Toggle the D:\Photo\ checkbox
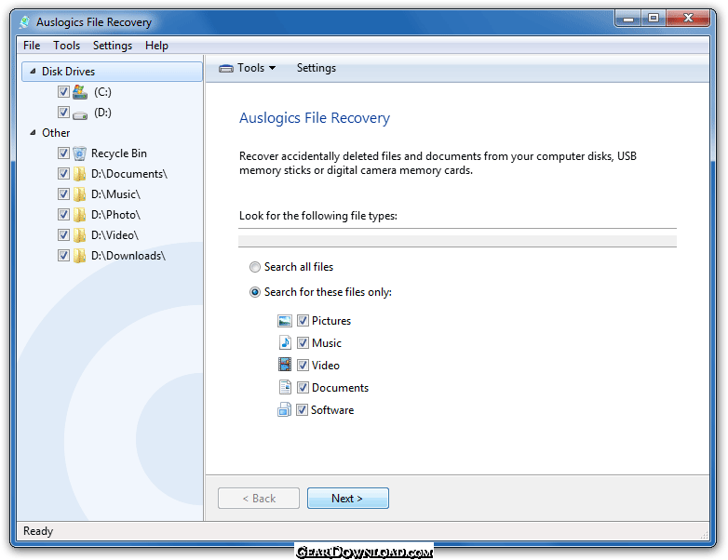 63,214
